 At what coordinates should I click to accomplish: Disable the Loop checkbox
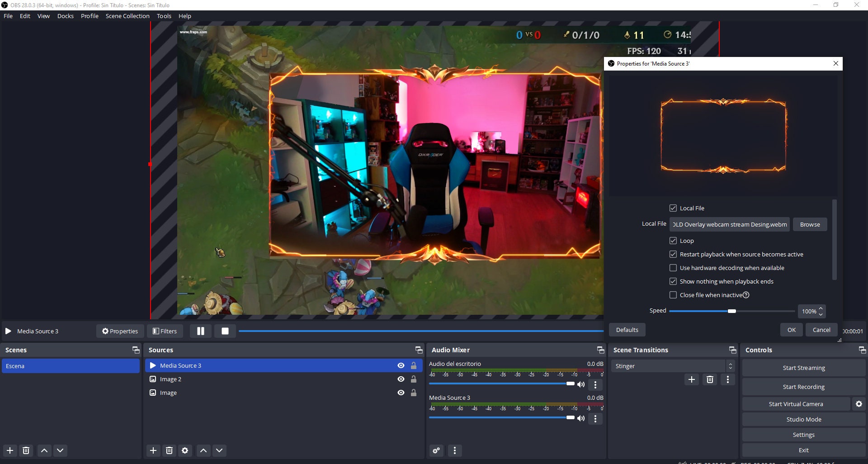coord(673,241)
